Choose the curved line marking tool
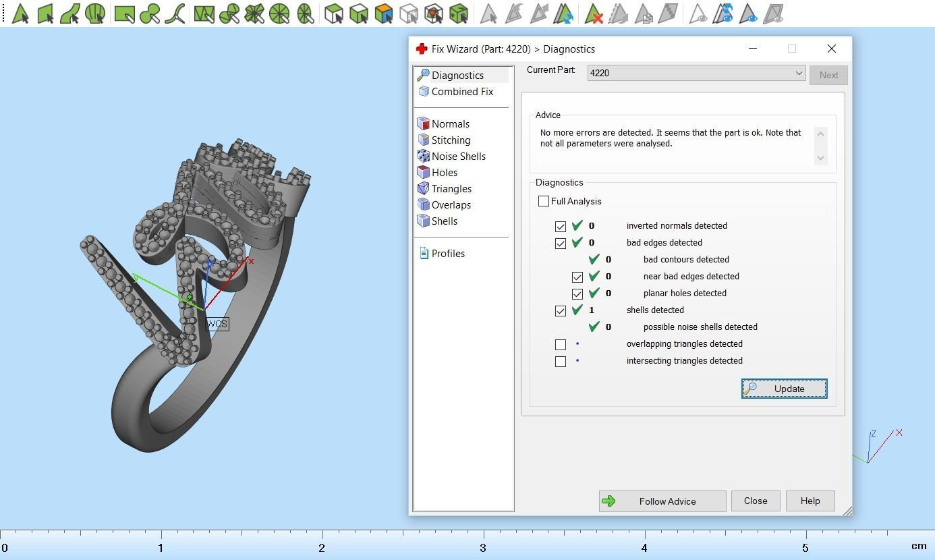The height and width of the screenshot is (560, 935). pyautogui.click(x=175, y=13)
